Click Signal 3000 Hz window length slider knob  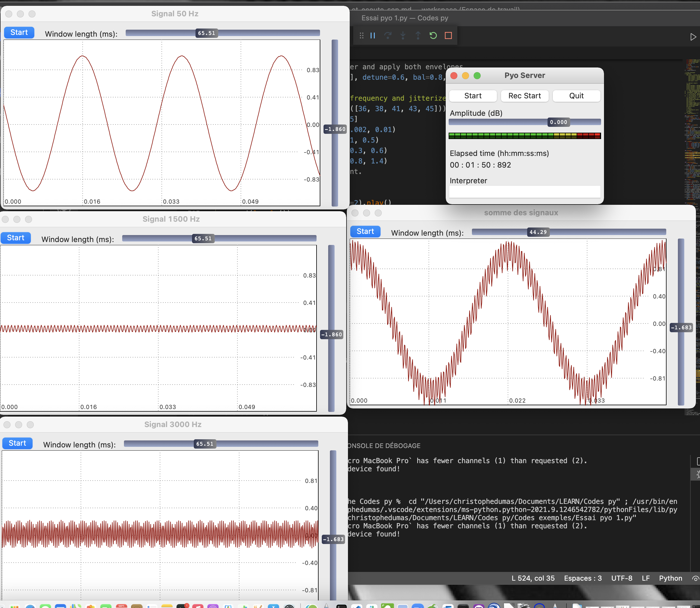205,444
